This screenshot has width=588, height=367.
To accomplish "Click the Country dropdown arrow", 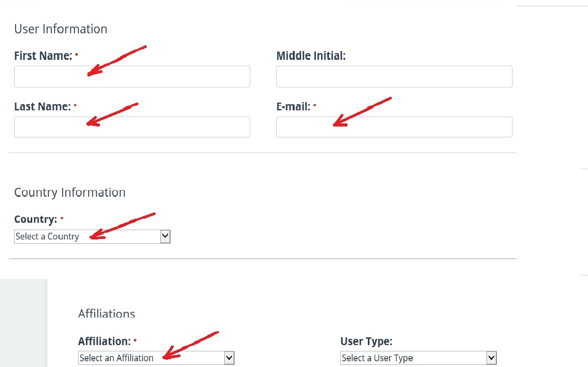I will 165,237.
